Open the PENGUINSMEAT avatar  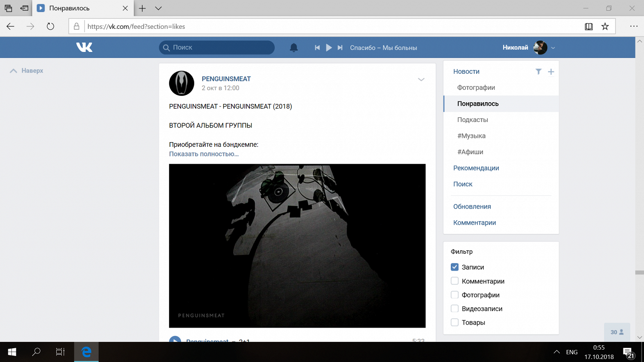coord(182,83)
